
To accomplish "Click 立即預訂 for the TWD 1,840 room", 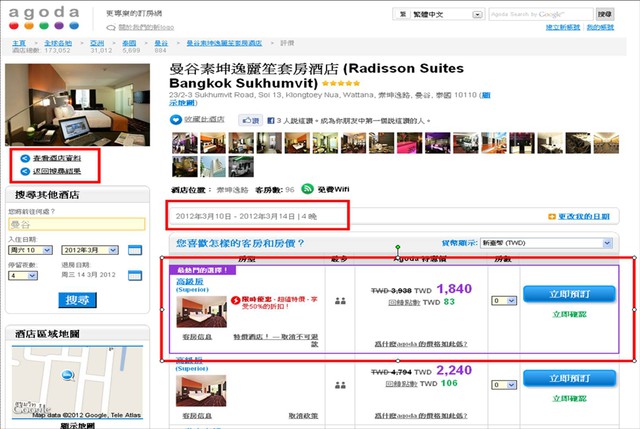I will [x=569, y=294].
